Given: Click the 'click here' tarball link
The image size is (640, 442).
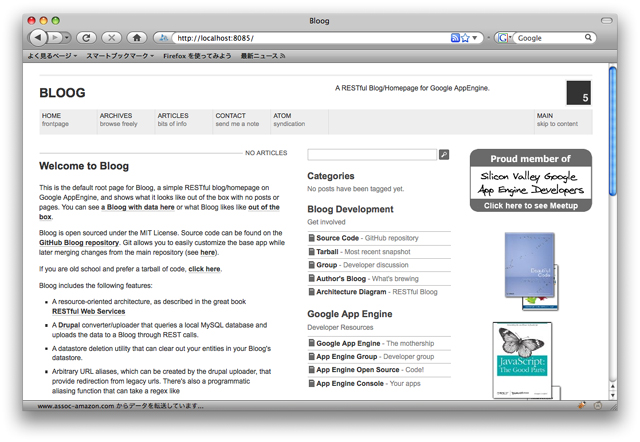Looking at the screenshot, I should pyautogui.click(x=204, y=269).
